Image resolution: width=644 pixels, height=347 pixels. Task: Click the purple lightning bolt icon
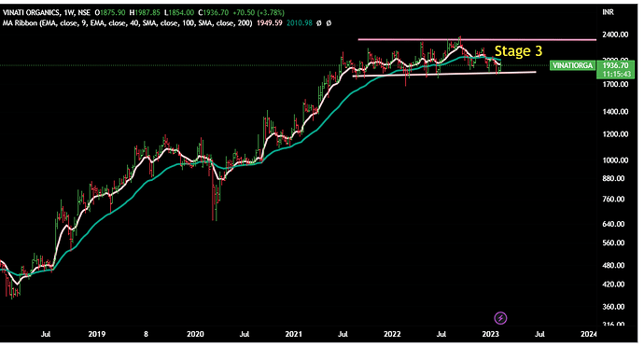pos(500,318)
